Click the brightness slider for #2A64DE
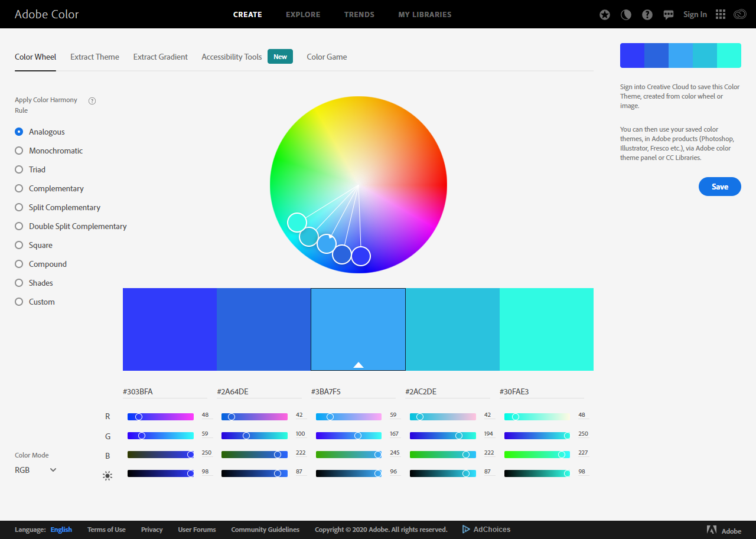756x539 pixels. point(255,473)
